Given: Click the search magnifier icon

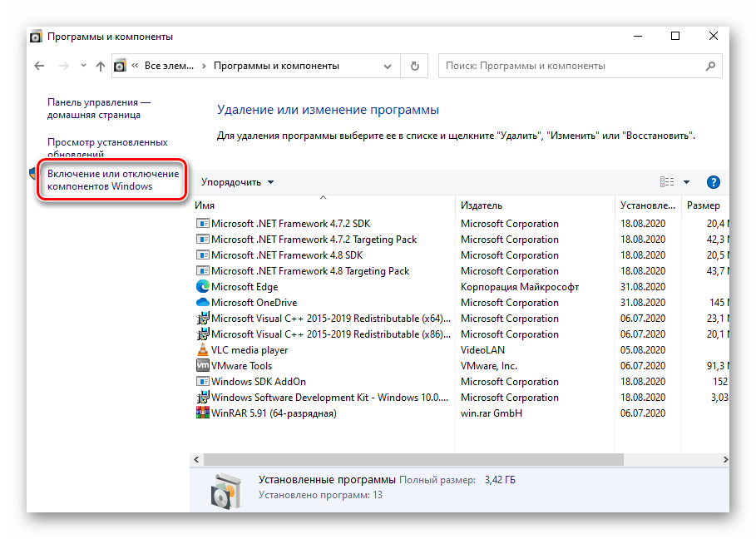Looking at the screenshot, I should 710,66.
